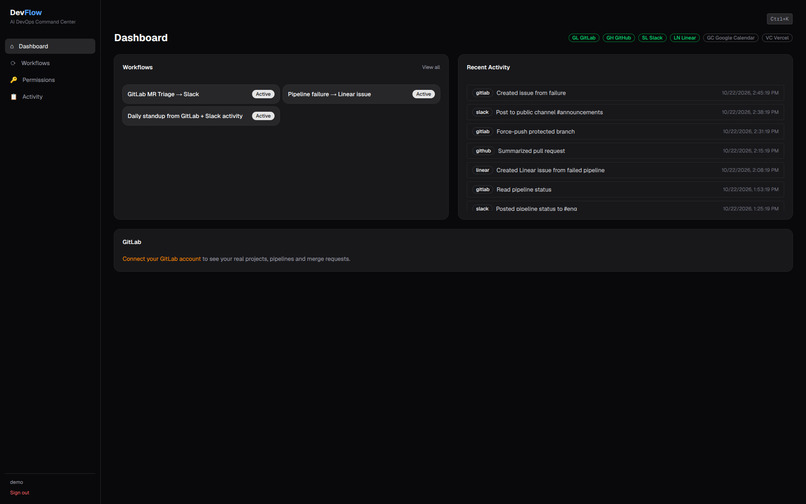Open Daily standup from GitLab + Slack workflow
Screen dimensions: 806x504
point(201,116)
